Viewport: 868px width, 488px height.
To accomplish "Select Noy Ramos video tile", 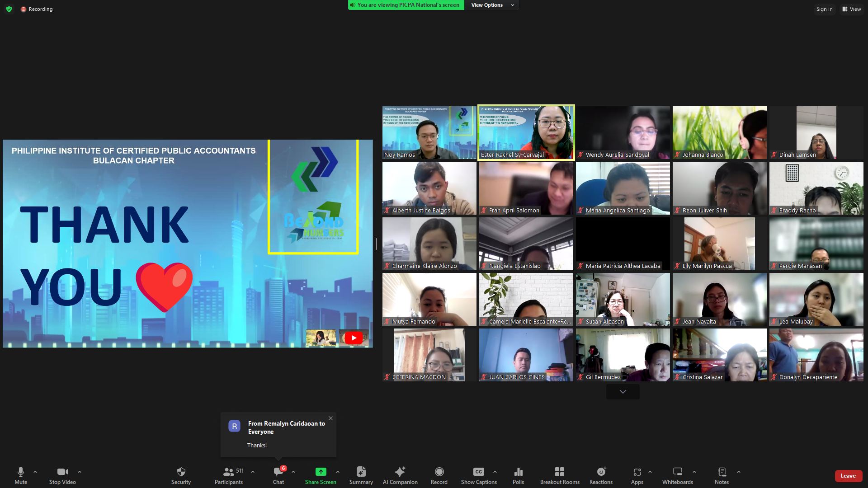I will click(x=429, y=133).
